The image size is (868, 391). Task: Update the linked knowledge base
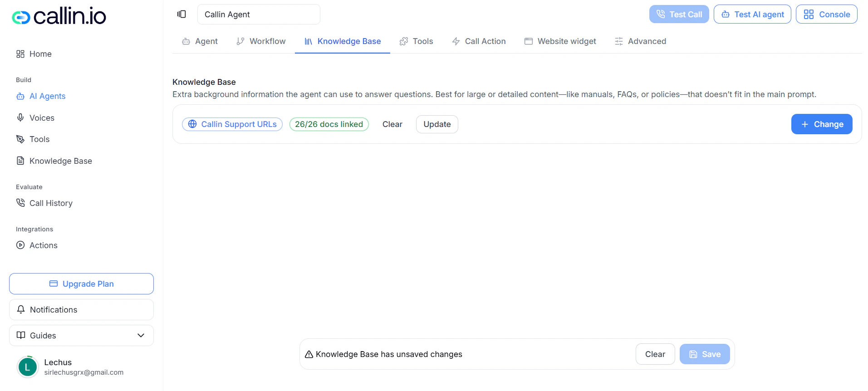click(437, 124)
